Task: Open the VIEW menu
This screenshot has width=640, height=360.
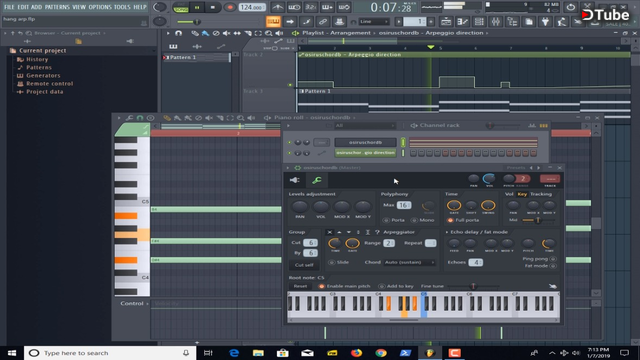Action: [x=79, y=7]
